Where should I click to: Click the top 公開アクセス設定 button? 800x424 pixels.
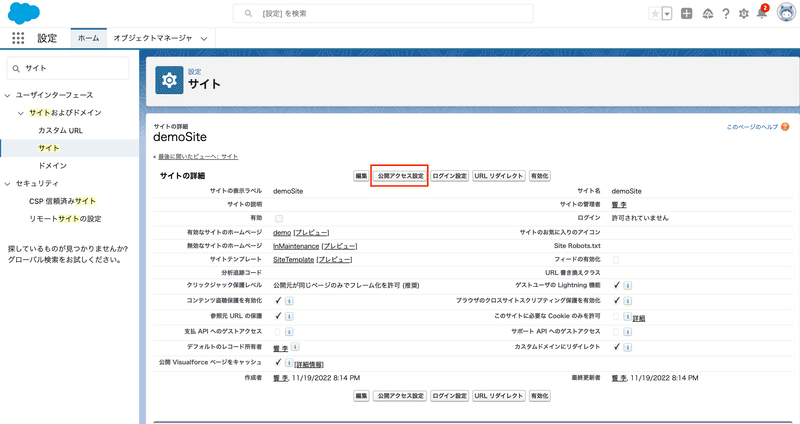pos(401,176)
